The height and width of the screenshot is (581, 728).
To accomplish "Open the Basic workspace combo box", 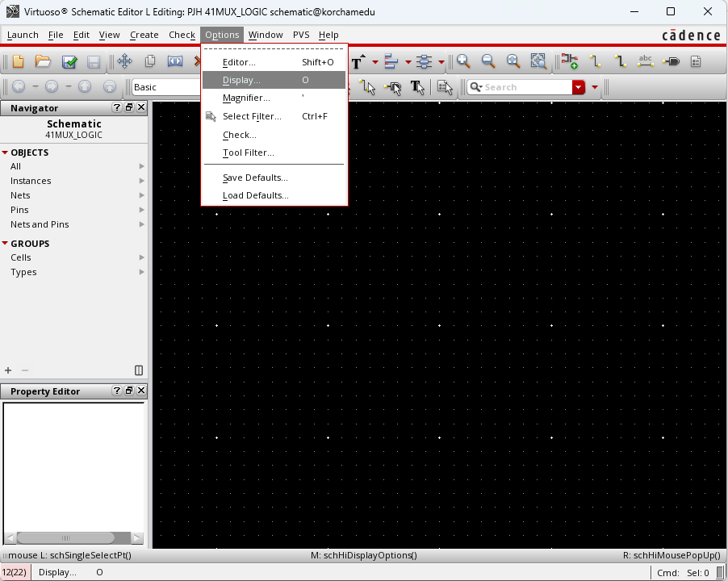I will point(167,87).
